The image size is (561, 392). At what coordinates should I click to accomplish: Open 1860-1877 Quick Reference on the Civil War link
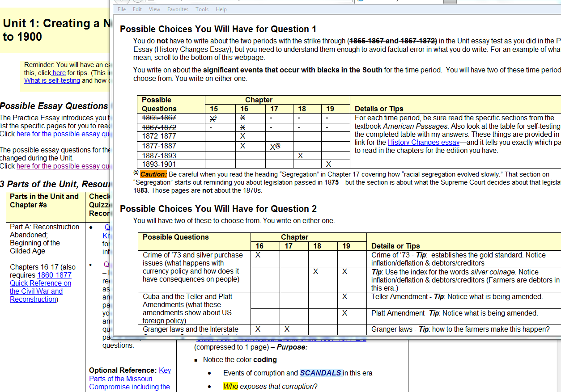click(x=40, y=287)
